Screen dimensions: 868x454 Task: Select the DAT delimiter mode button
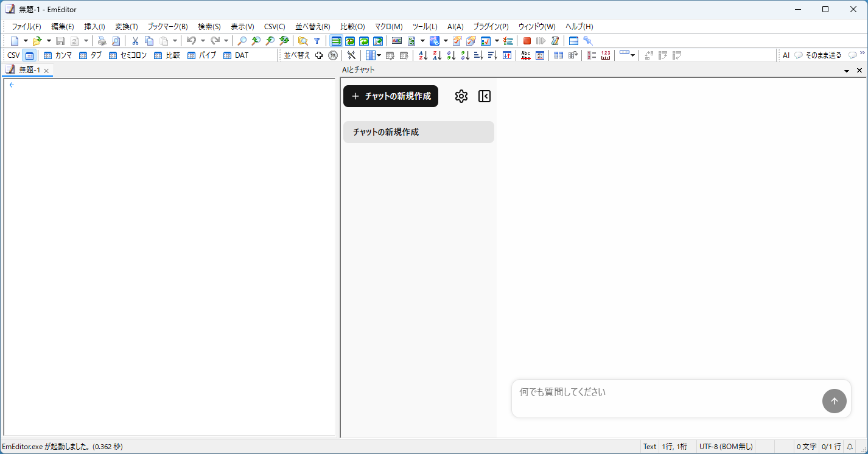[x=236, y=55]
